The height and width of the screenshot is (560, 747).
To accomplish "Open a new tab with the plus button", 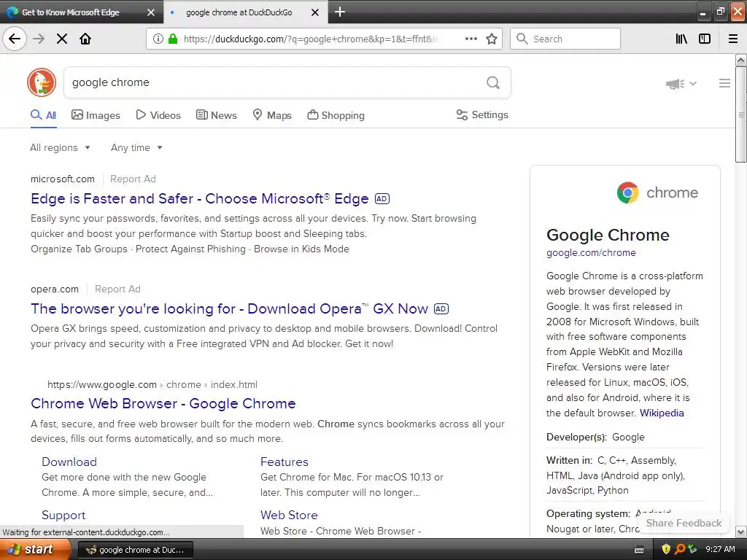I will click(x=340, y=12).
